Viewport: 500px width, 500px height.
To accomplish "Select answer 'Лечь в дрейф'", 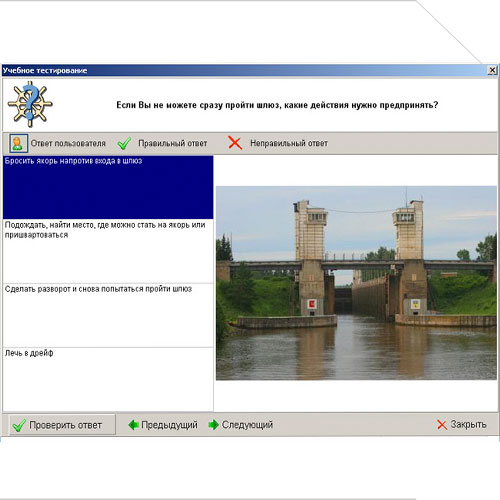I will 108,379.
